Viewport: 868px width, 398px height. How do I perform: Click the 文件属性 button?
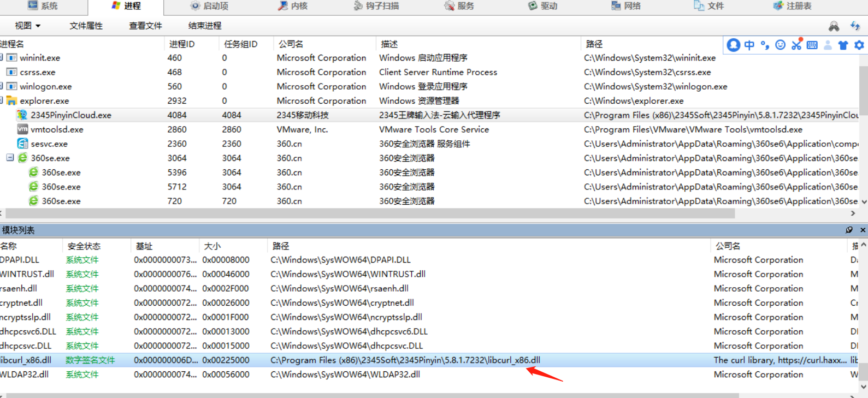click(x=86, y=26)
